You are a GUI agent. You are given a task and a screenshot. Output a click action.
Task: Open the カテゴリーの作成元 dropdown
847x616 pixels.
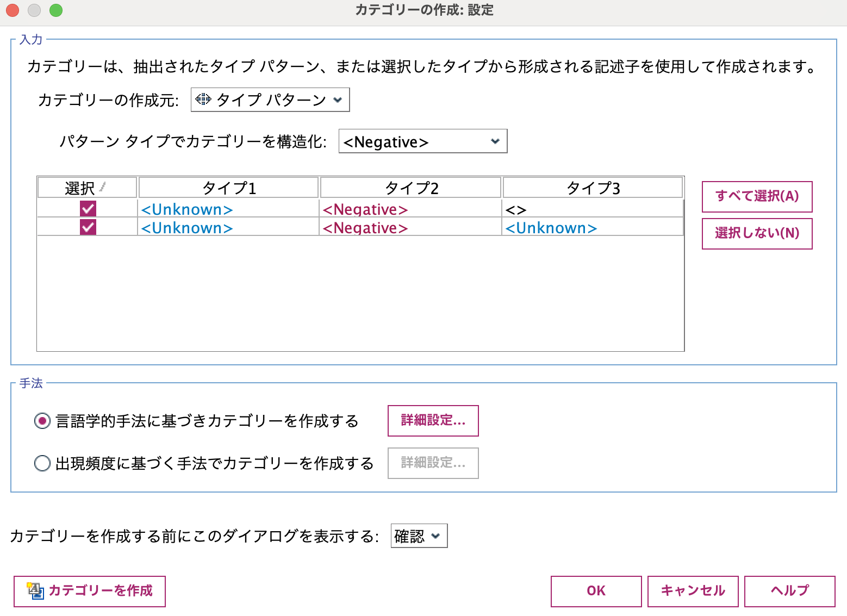(x=270, y=99)
